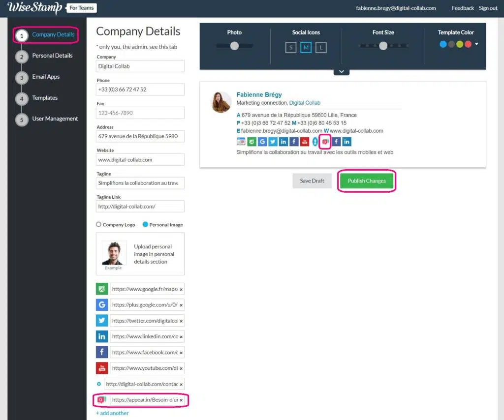Click the calendar icon in the signature preview
The height and width of the screenshot is (420, 504).
point(241,142)
